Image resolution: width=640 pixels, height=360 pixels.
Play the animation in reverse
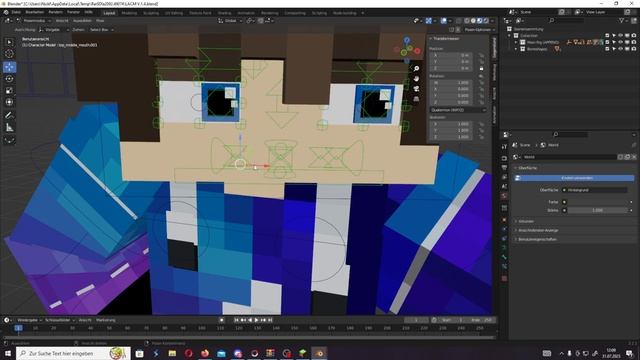[250, 320]
